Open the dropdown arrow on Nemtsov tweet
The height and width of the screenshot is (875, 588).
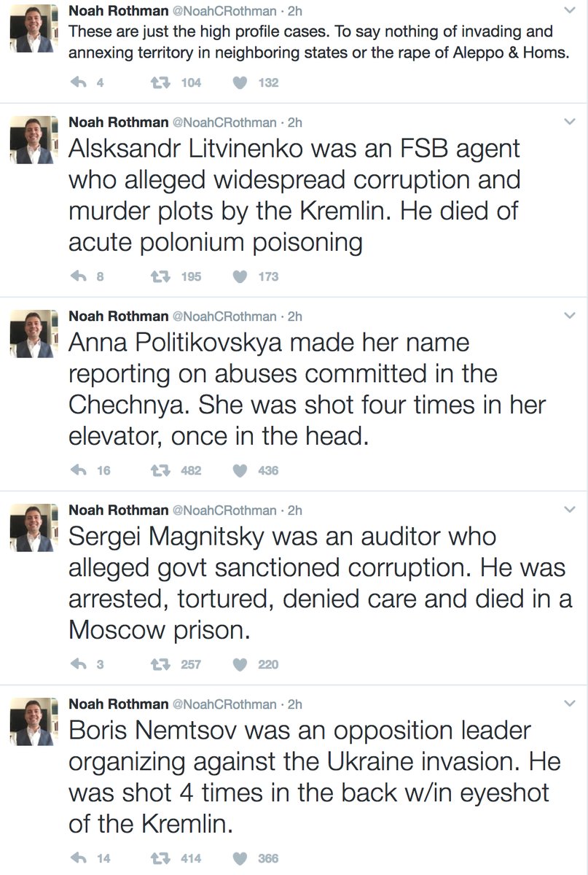(x=571, y=704)
